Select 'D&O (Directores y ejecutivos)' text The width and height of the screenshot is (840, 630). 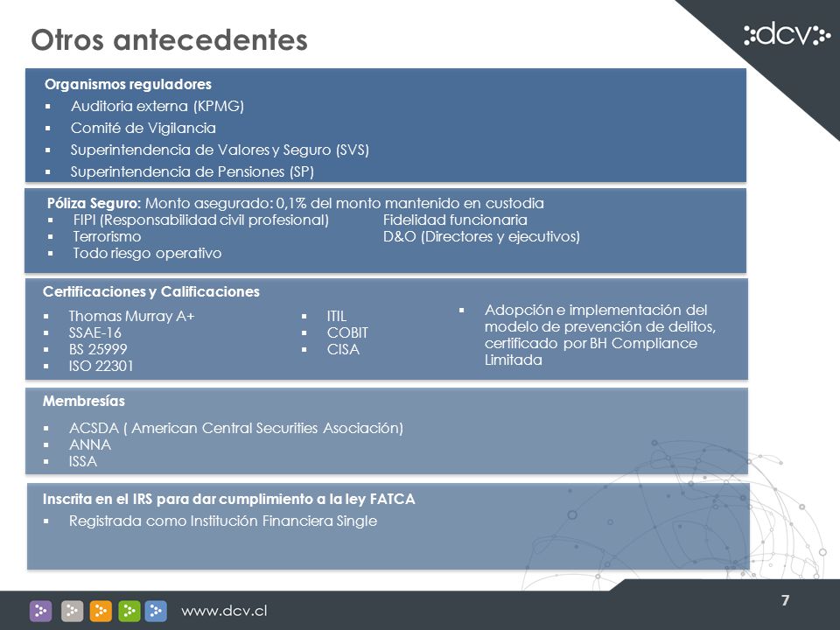pos(481,236)
